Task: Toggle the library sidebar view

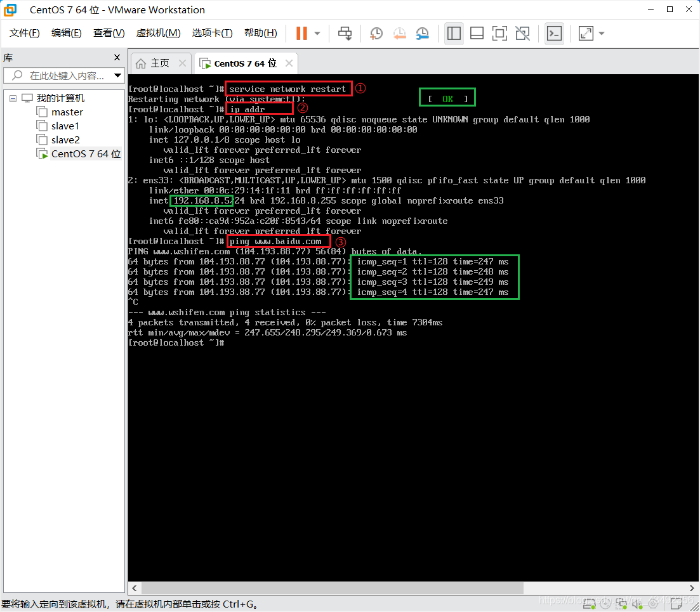Action: coord(454,34)
